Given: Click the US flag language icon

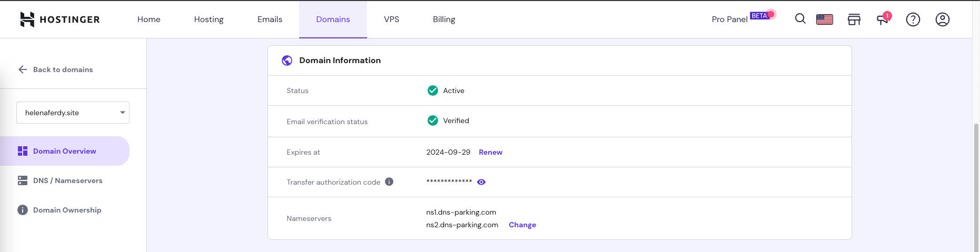Looking at the screenshot, I should coord(824,19).
